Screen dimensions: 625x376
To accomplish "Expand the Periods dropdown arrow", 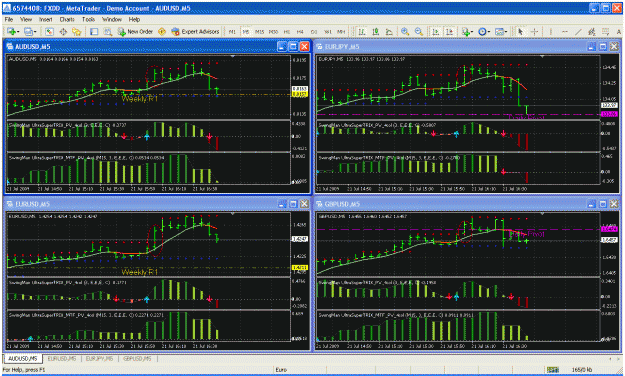I will tap(489, 31).
